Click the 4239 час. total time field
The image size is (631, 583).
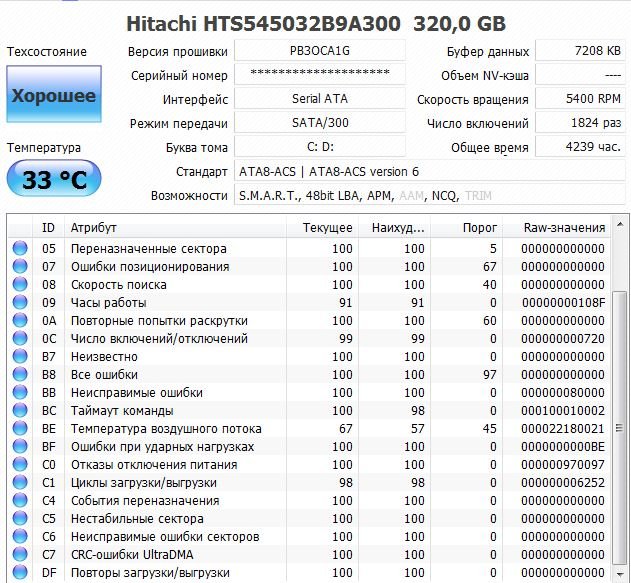580,147
